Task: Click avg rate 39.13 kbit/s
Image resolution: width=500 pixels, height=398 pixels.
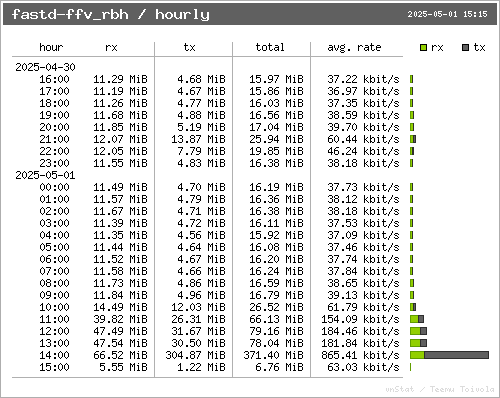Action: [363, 295]
